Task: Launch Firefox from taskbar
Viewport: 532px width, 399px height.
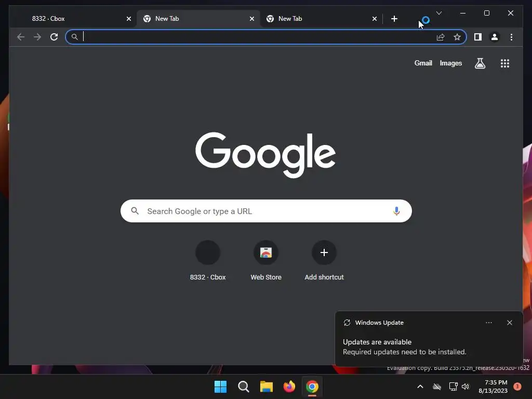Action: coord(289,387)
